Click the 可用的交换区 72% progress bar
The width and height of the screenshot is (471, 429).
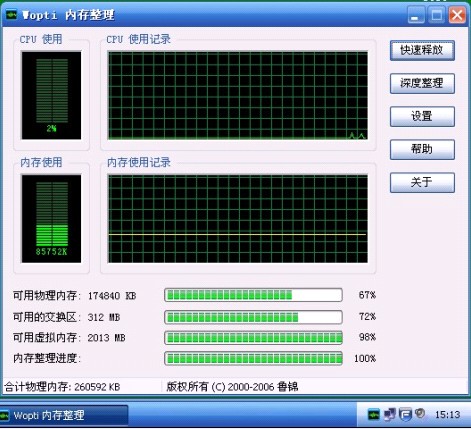pos(253,317)
